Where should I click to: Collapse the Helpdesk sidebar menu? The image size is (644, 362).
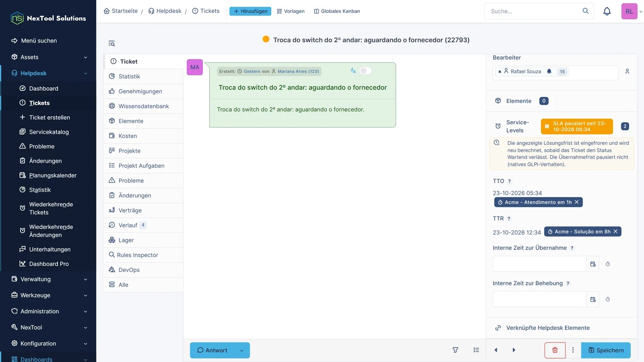click(48, 73)
